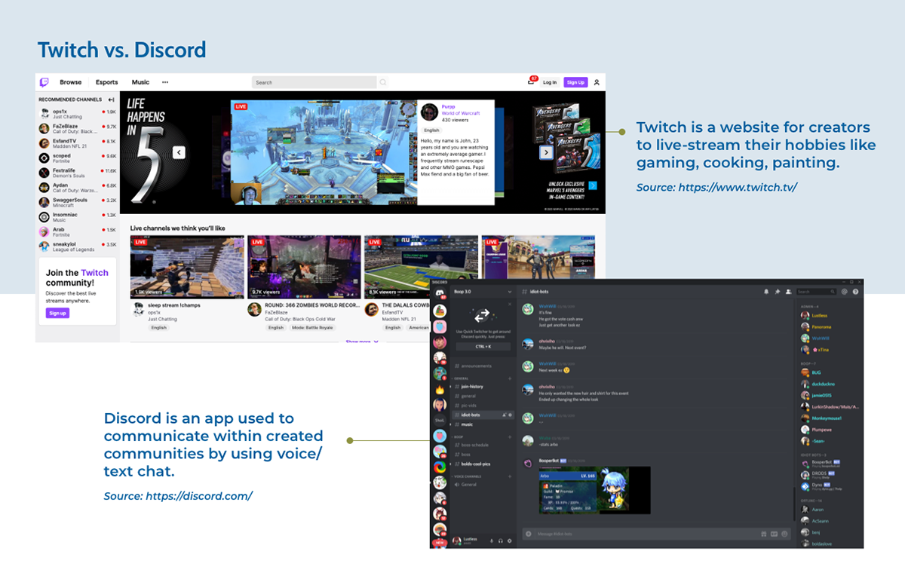Click the CTRL + K button in Discord

[x=483, y=347]
